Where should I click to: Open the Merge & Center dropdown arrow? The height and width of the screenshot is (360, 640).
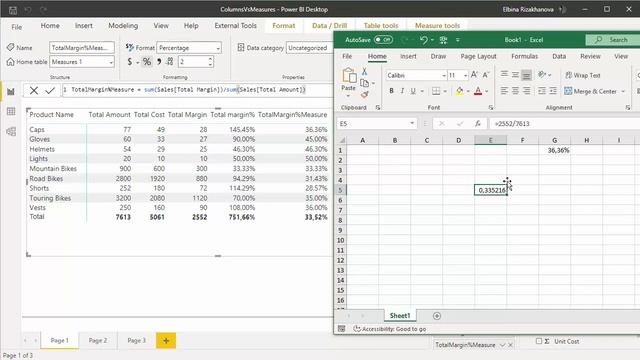pyautogui.click(x=623, y=91)
